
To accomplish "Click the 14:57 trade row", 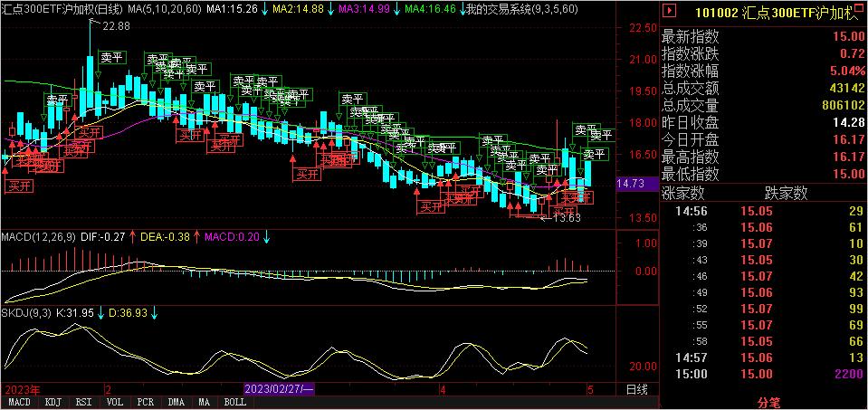I will tap(764, 358).
